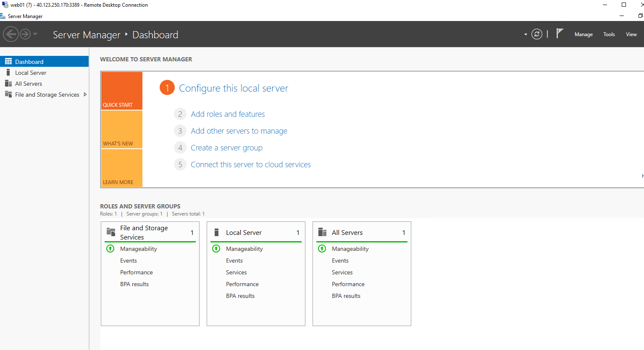Open BPA results in File and Storage tile
The image size is (644, 350).
click(x=134, y=284)
